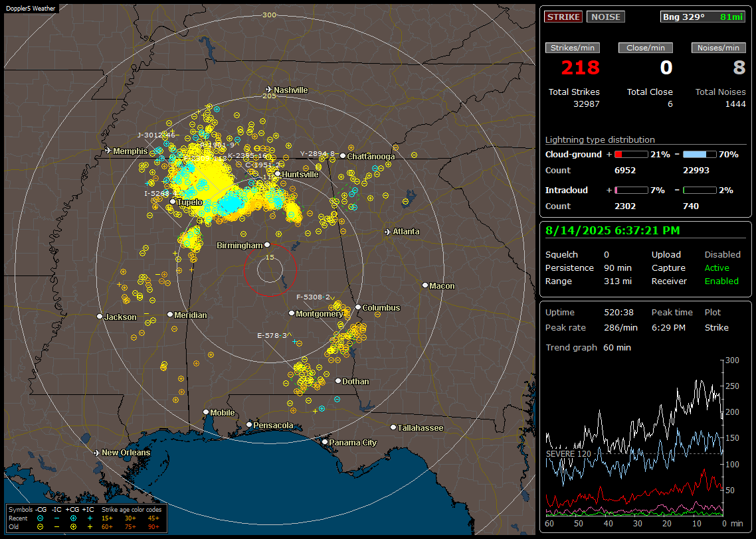Click the negative intracloud 2% bar
Screen dimensions: 756x539
[x=700, y=191]
